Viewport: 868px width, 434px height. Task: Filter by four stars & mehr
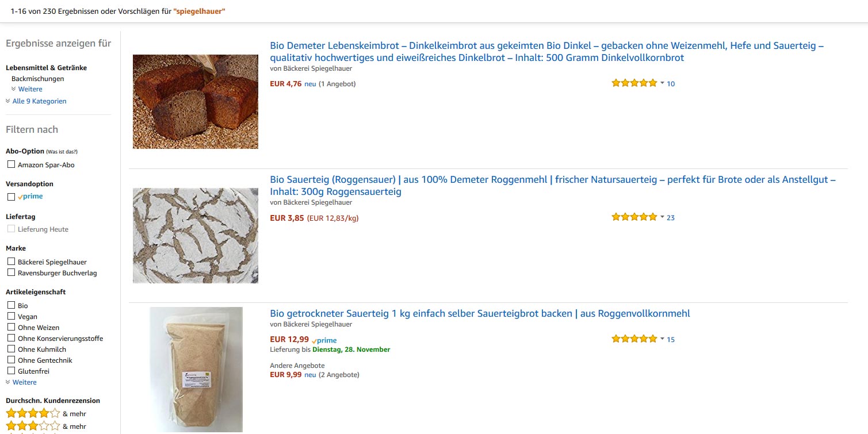click(33, 413)
